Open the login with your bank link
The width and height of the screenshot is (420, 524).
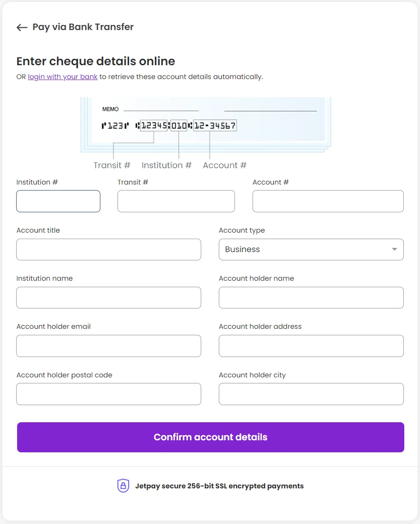(62, 76)
